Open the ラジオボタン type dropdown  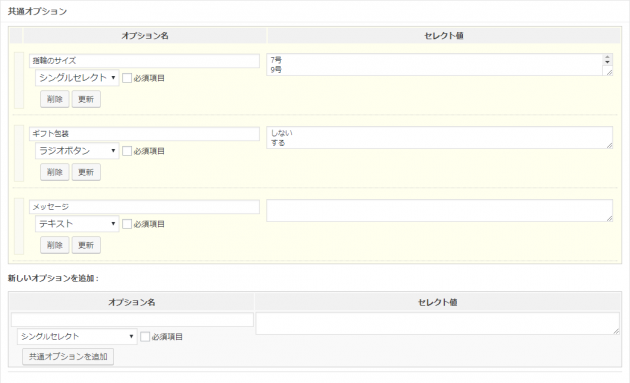77,151
